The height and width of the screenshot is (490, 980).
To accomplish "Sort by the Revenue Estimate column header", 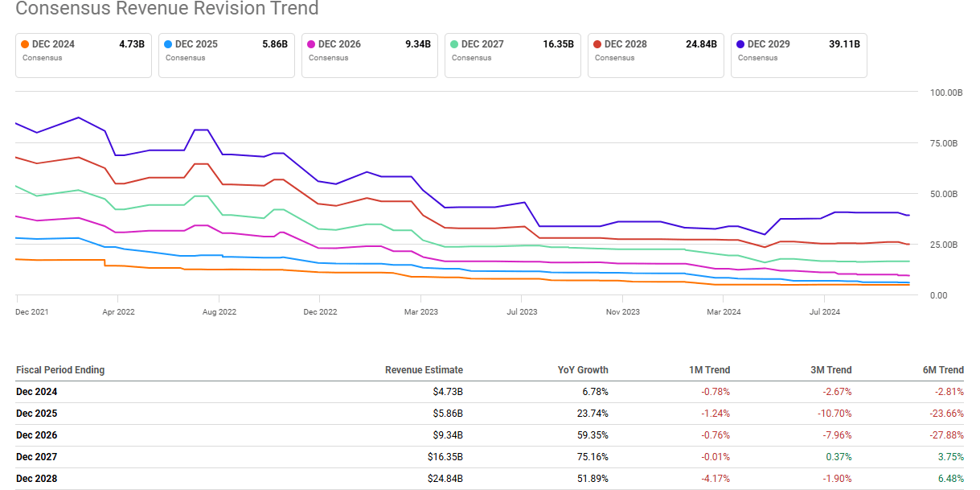I will click(x=424, y=370).
